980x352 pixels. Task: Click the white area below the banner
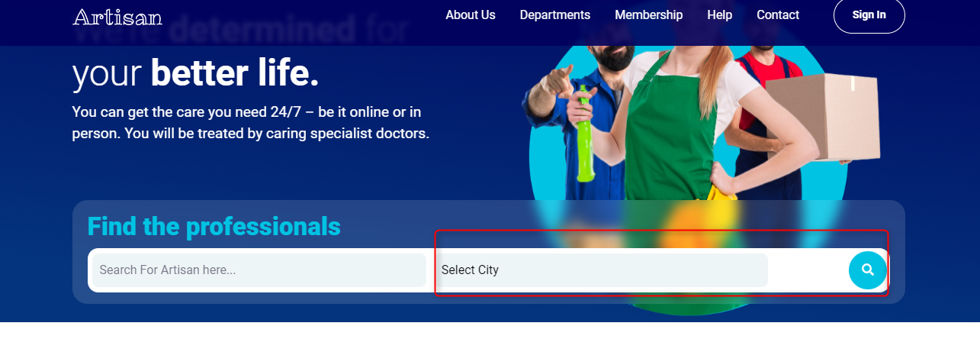pos(490,337)
